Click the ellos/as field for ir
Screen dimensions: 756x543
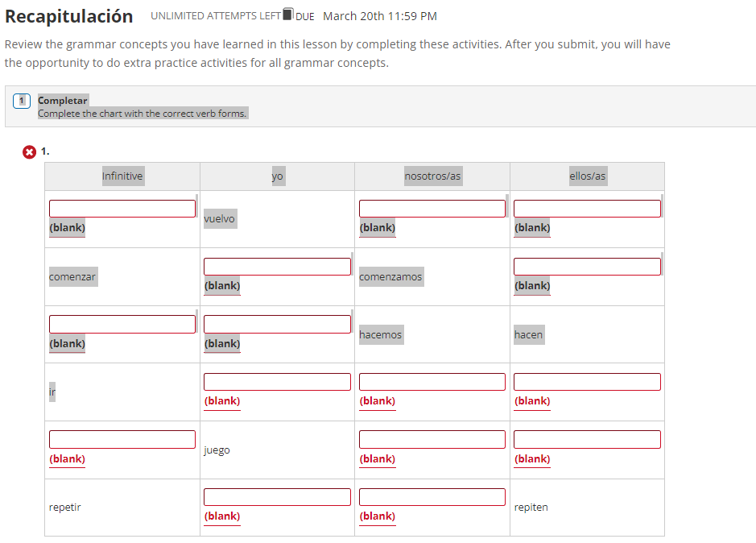point(587,382)
